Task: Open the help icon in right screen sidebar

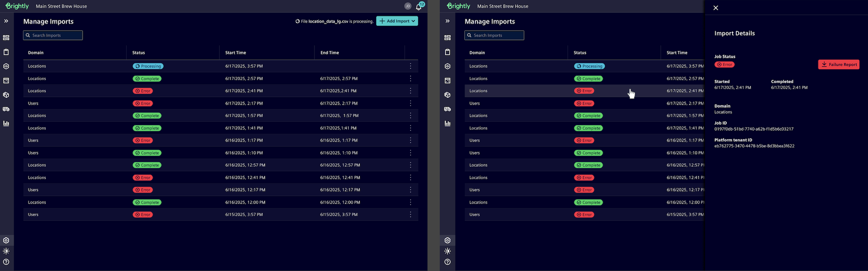Action: [x=447, y=262]
